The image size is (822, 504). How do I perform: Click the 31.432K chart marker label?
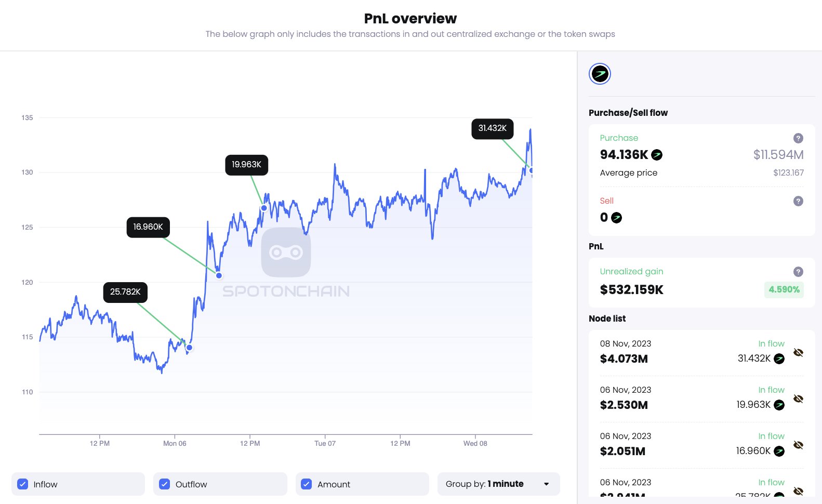coord(492,128)
